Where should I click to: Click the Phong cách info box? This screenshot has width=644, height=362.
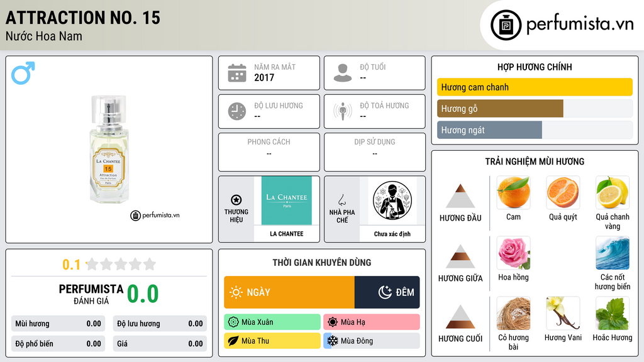click(x=269, y=152)
